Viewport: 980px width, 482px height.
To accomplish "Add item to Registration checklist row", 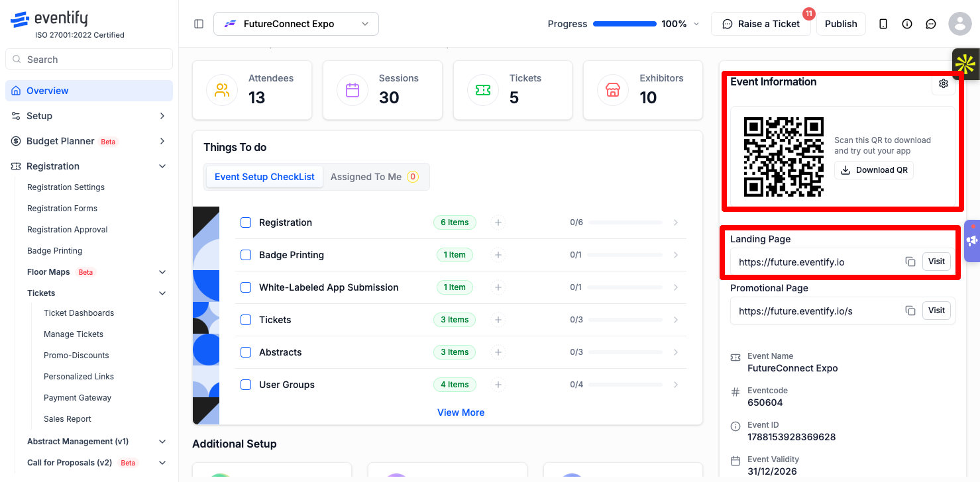I will (498, 222).
